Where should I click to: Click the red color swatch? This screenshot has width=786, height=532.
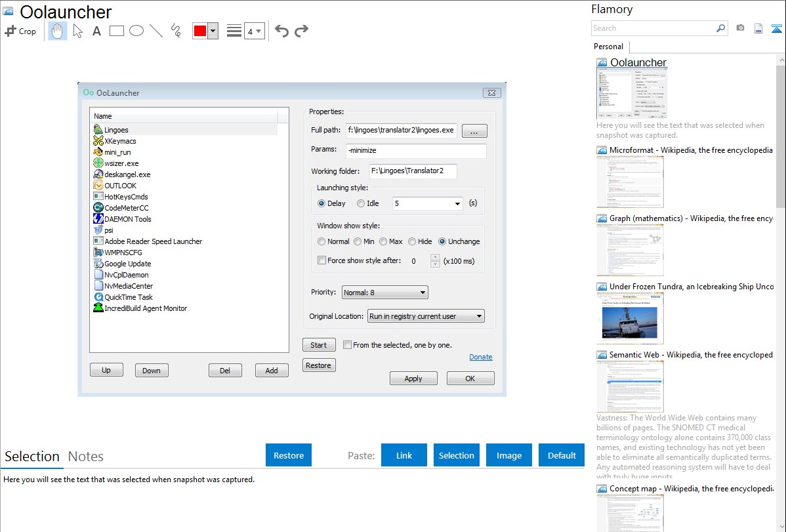point(200,31)
